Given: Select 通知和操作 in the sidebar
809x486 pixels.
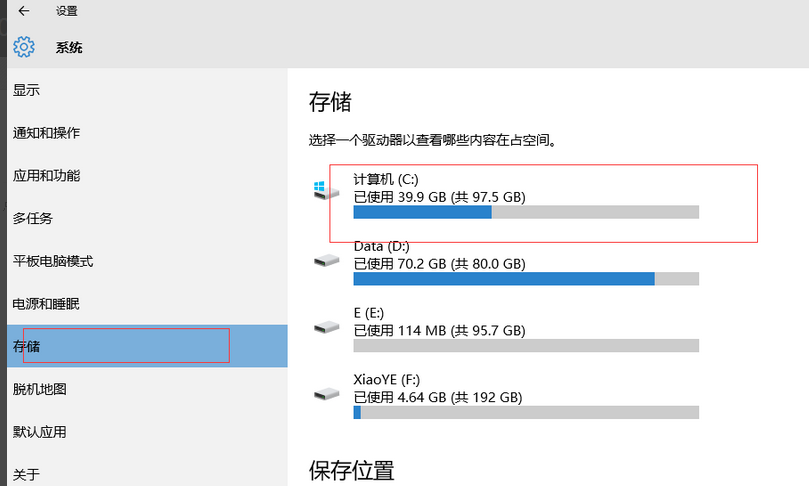Looking at the screenshot, I should tap(46, 133).
